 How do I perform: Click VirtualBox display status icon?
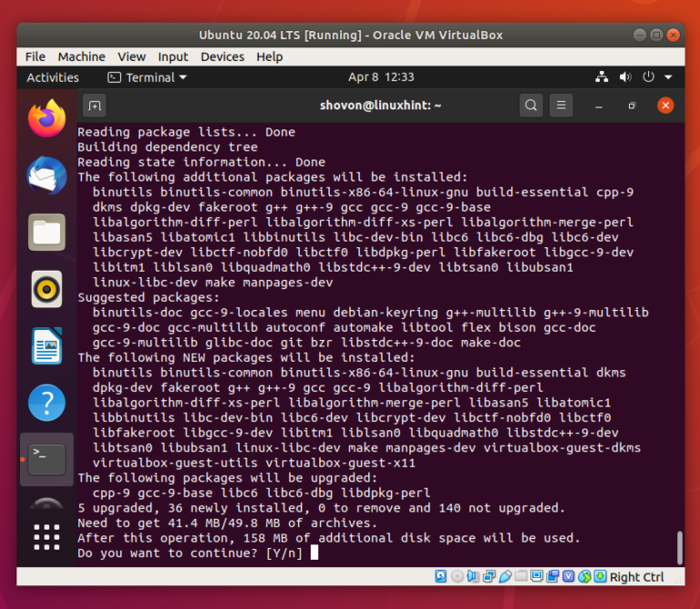pyautogui.click(x=537, y=576)
